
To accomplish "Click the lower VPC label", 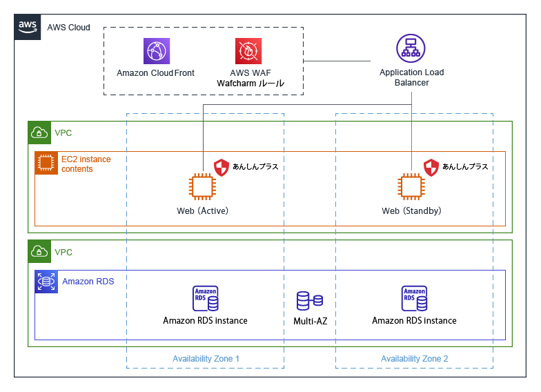I will [63, 253].
